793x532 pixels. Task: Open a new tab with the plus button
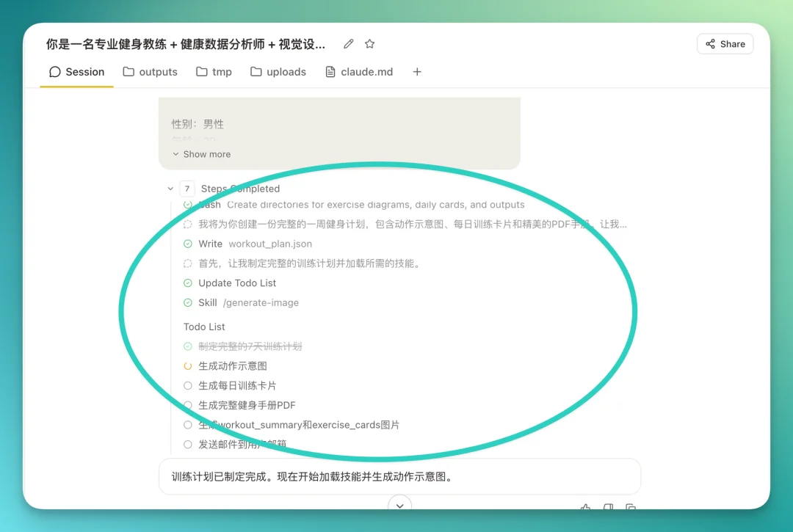click(x=417, y=71)
